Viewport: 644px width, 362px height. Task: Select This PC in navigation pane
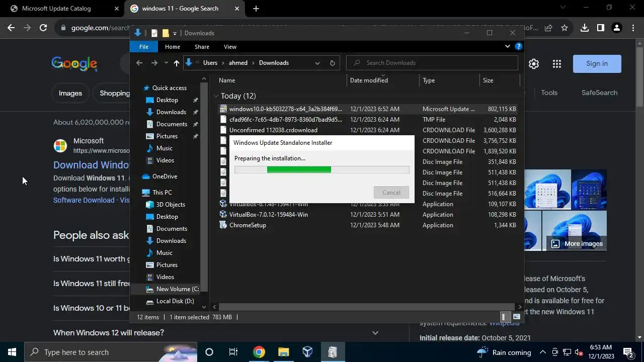[x=162, y=193]
